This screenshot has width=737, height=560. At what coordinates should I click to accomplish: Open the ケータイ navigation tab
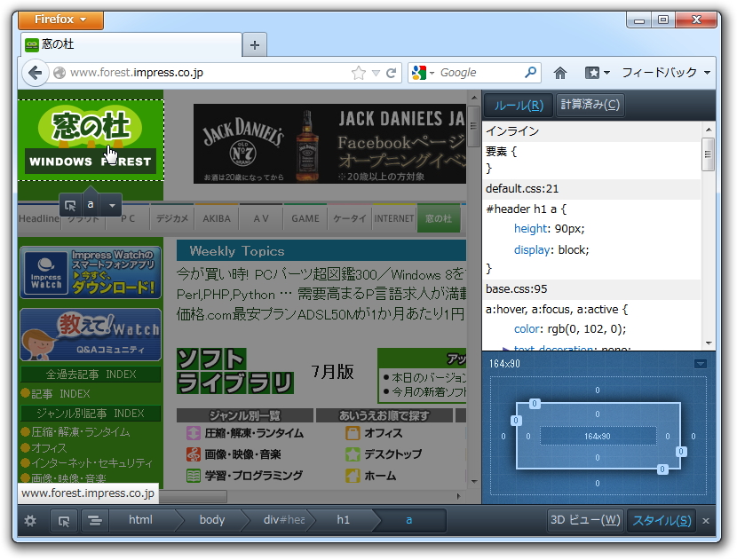point(349,218)
